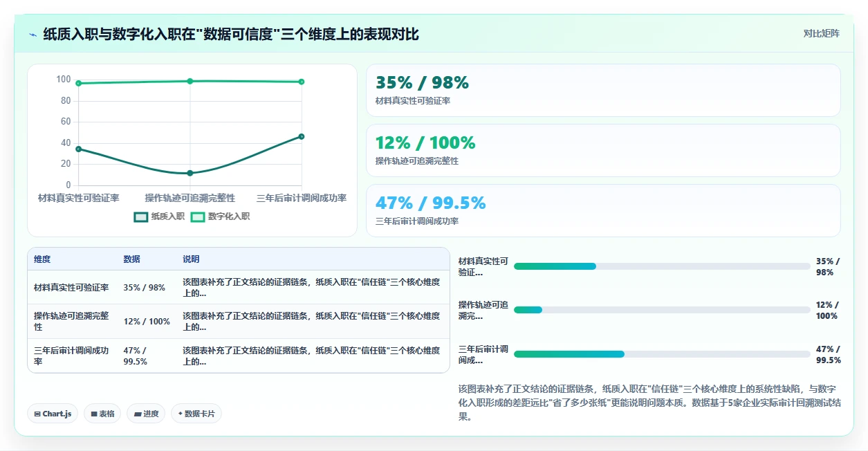The width and height of the screenshot is (868, 451).
Task: Click the 三年后审计调阅成 progress bar
Action: (x=662, y=354)
